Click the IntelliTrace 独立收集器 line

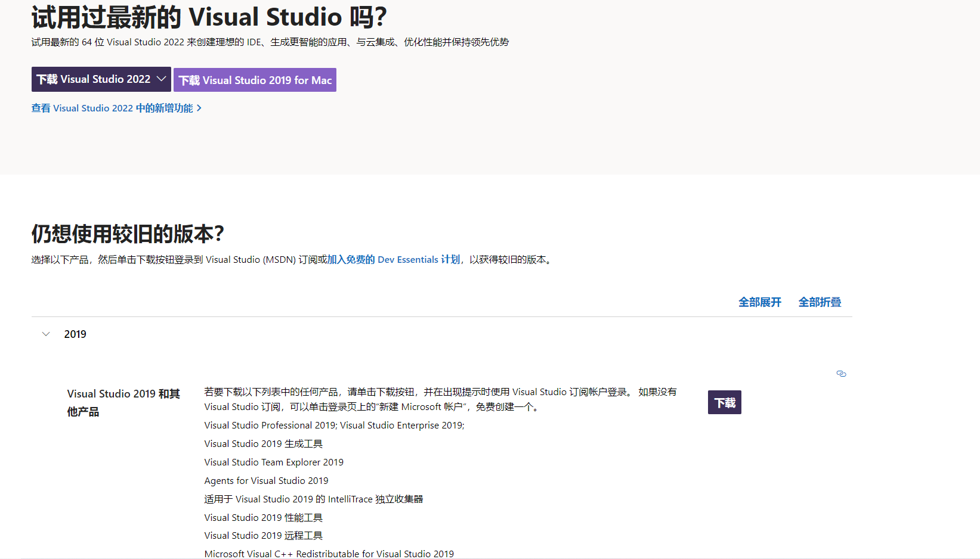[x=314, y=499]
